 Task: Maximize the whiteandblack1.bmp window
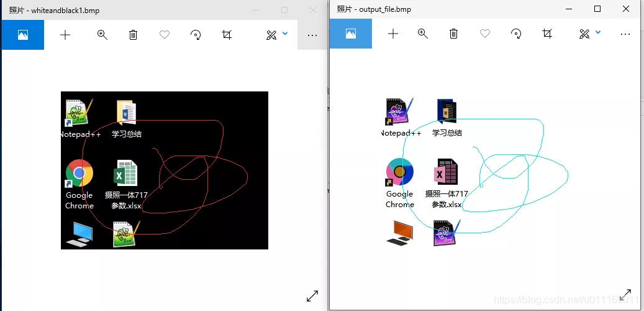tap(284, 11)
